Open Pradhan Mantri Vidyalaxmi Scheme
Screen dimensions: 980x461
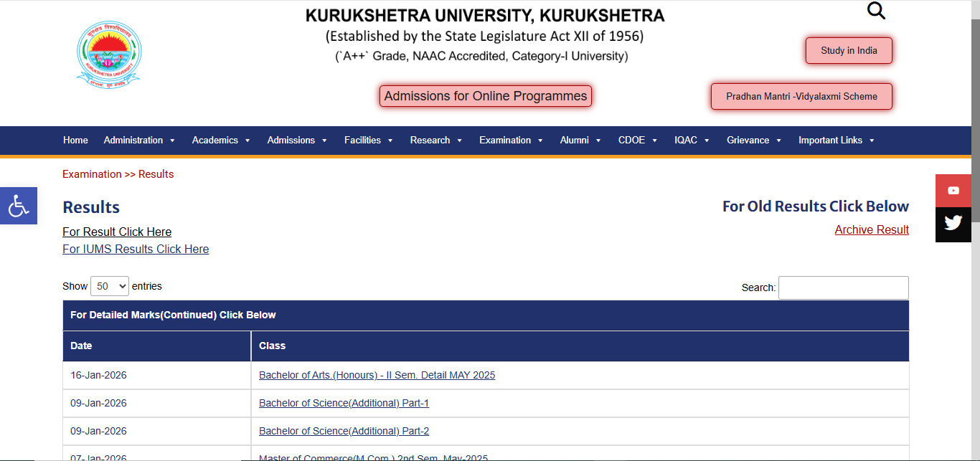(x=801, y=95)
